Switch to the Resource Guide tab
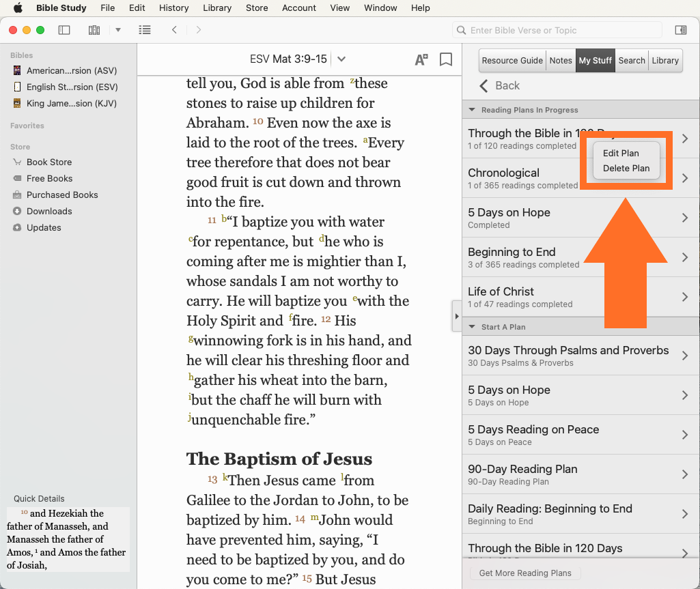 [512, 60]
